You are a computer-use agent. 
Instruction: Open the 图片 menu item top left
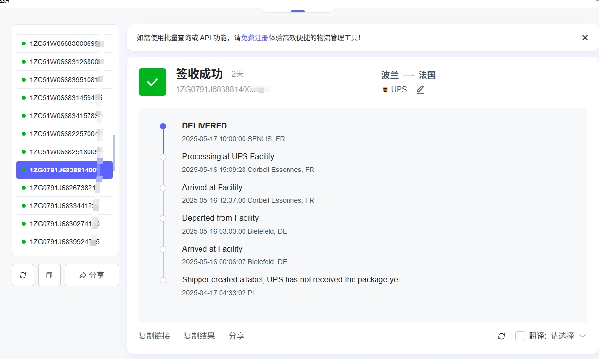click(x=5, y=2)
